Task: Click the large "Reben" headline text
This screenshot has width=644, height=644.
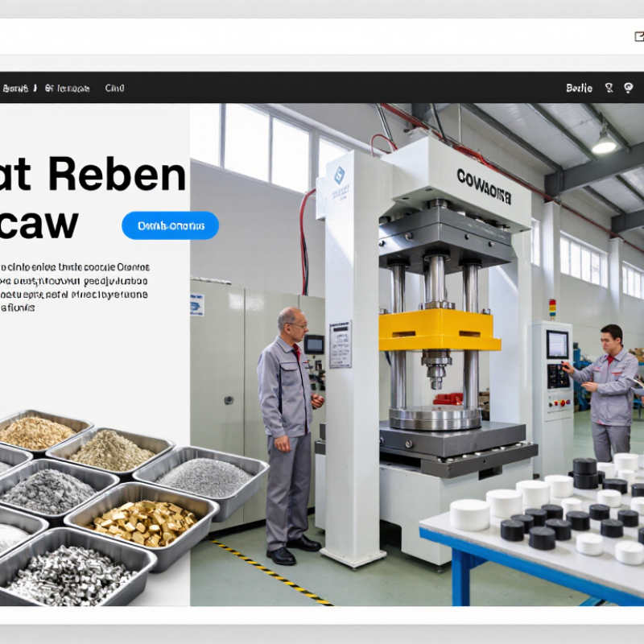Action: pos(118,174)
